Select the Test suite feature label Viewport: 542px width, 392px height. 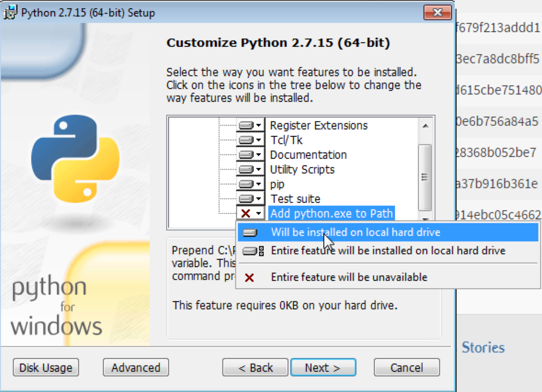[x=295, y=199]
